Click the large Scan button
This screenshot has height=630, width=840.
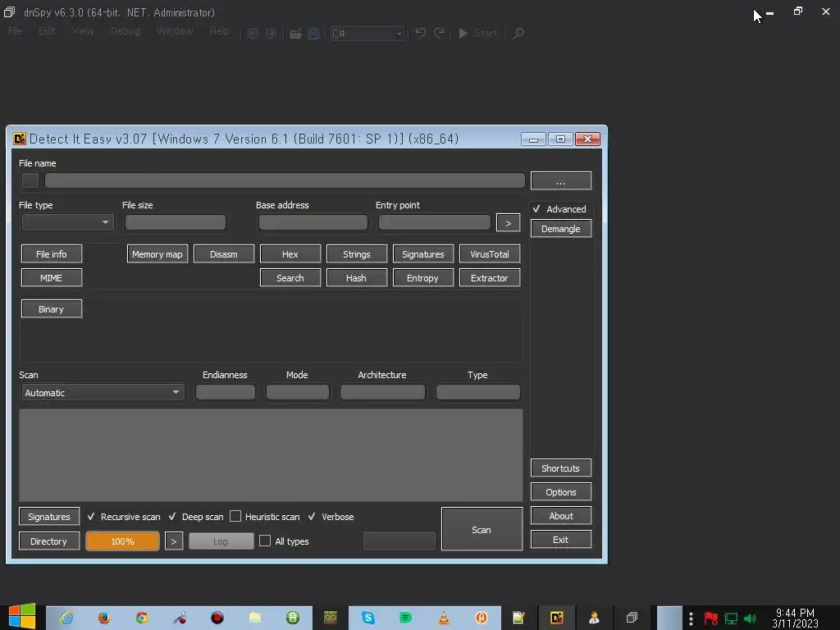click(482, 529)
